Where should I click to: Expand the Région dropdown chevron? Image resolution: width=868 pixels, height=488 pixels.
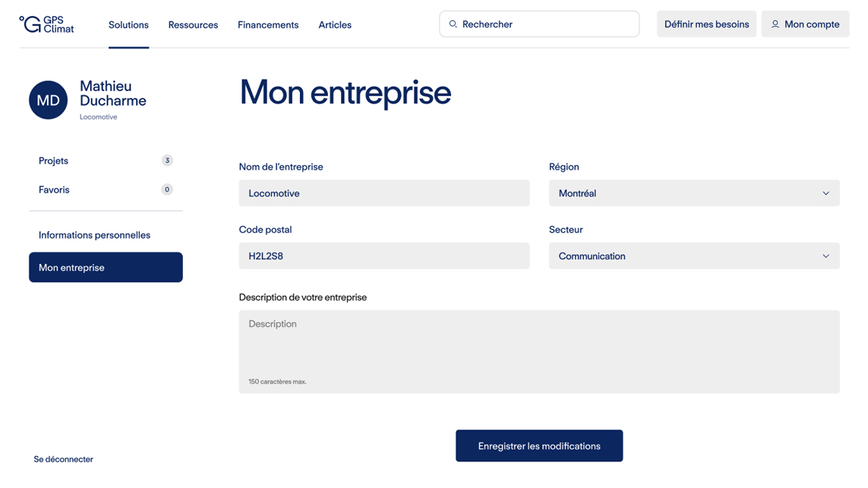click(x=825, y=193)
